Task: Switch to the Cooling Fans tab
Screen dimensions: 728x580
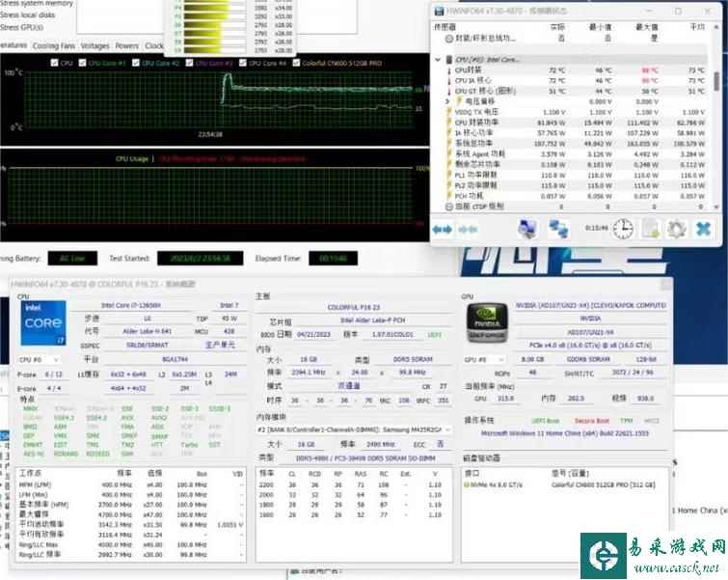Action: [54, 46]
